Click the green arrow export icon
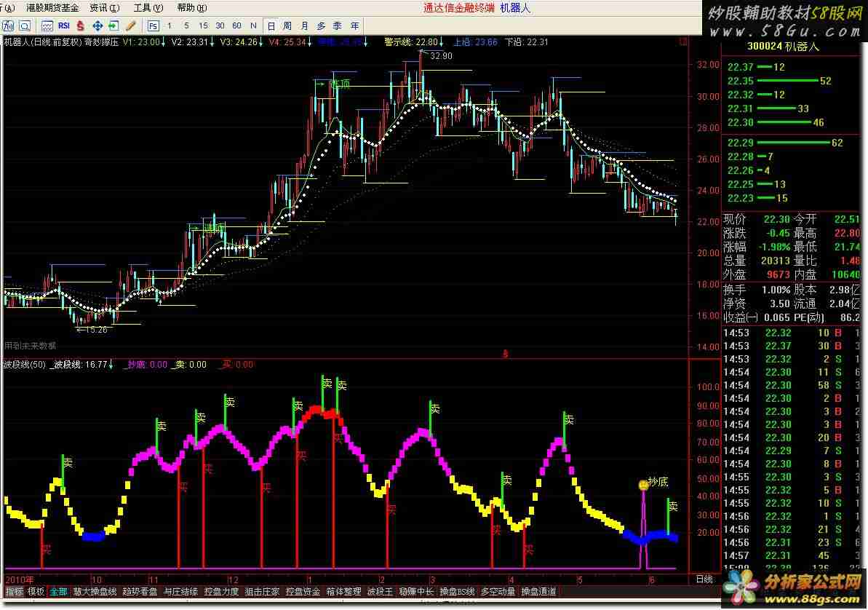The height and width of the screenshot is (610, 868). click(114, 26)
